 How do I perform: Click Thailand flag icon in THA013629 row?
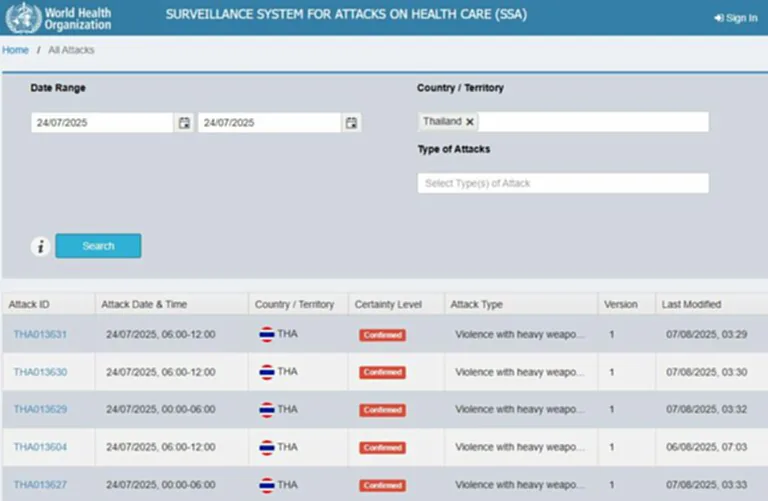[x=266, y=409]
